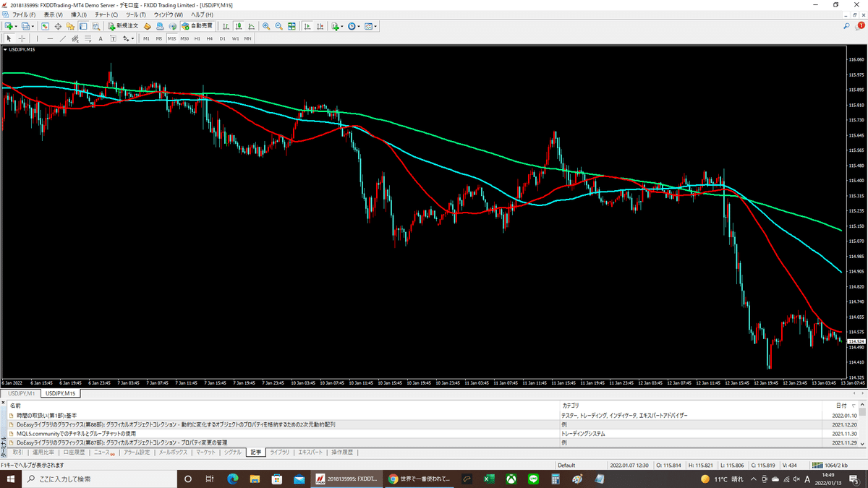
Task: Open article MQL5.communityでのチャネルとグループチャットの使用
Action: (76, 433)
